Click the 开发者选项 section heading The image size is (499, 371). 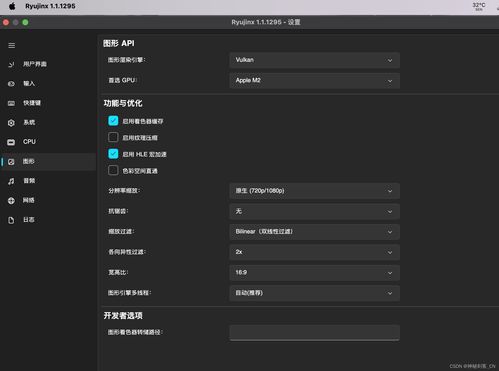click(x=123, y=316)
